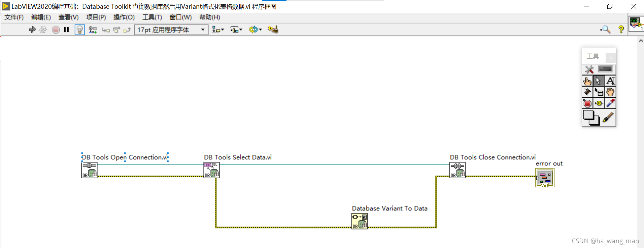Click the Run Continuously button
The width and height of the screenshot is (644, 248).
click(43, 30)
